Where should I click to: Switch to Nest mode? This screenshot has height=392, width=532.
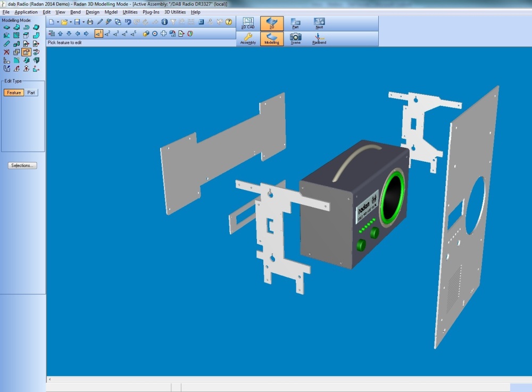pos(319,23)
